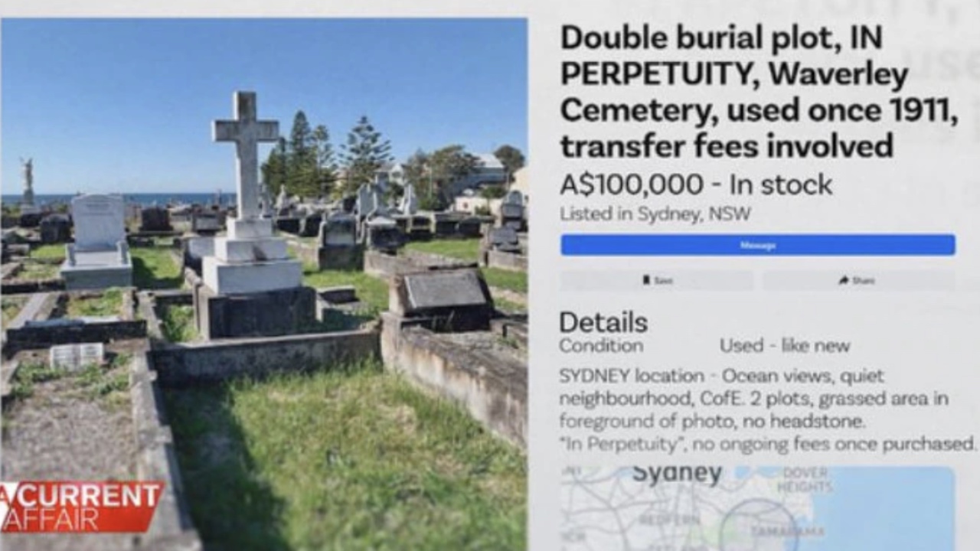Viewport: 980px width, 551px height.
Task: Click Dover Heights label on the map
Action: click(x=805, y=479)
